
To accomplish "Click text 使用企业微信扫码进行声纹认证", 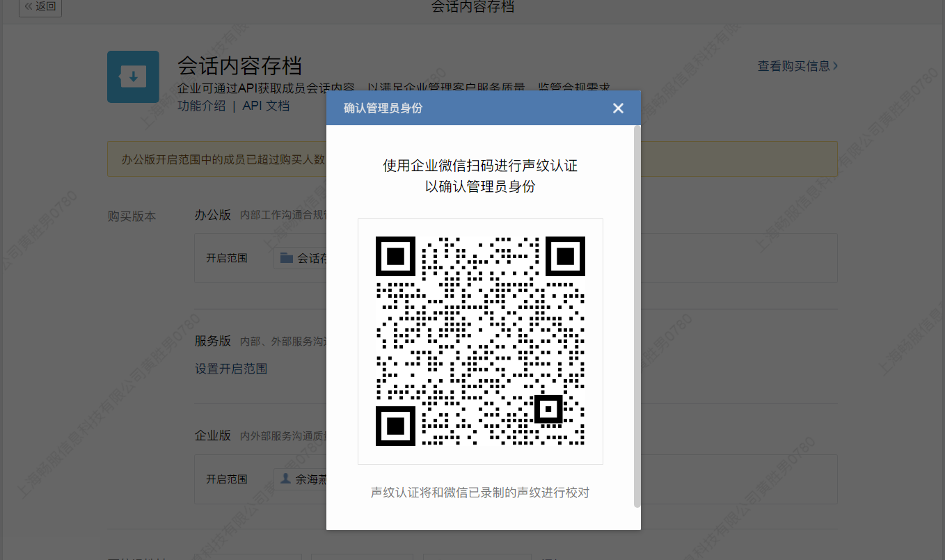I will click(480, 166).
